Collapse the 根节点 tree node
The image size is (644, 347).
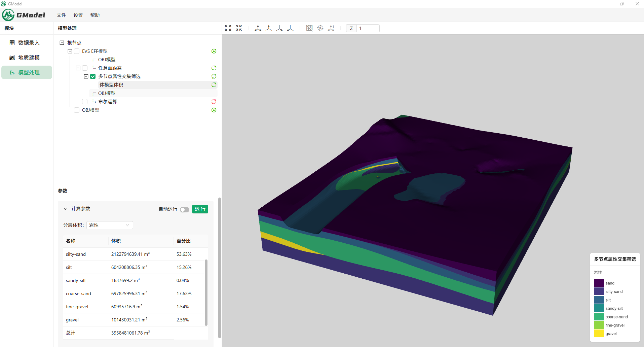(62, 43)
